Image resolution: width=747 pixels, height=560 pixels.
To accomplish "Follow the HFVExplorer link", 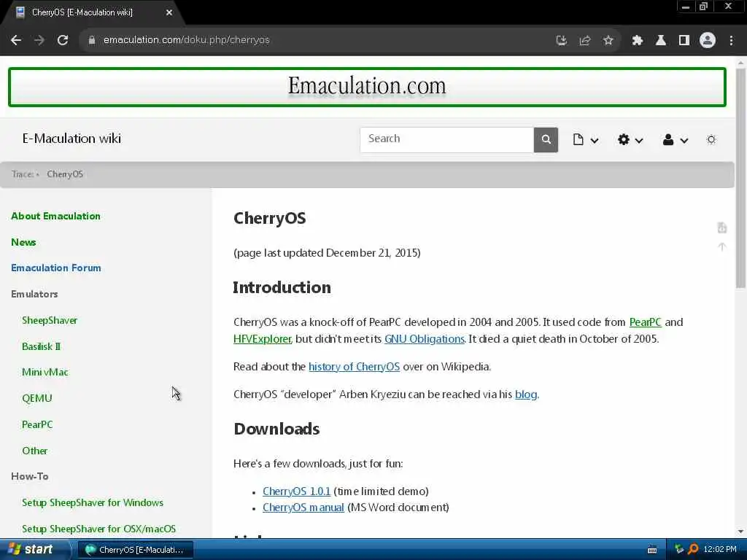I will [x=262, y=339].
